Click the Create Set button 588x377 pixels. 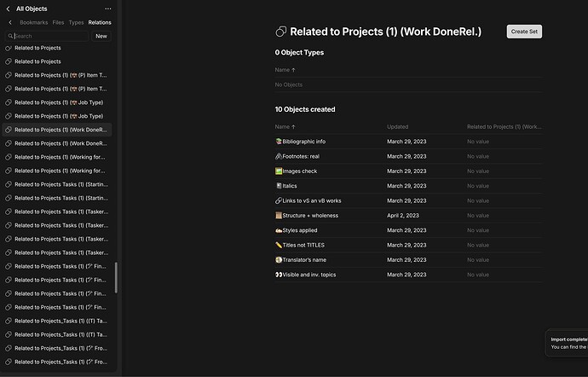tap(524, 32)
